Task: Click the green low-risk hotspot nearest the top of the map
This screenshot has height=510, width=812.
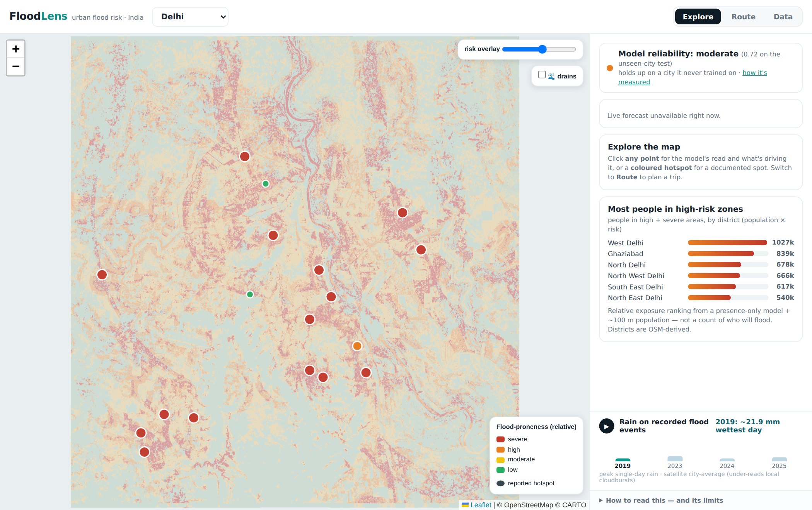Action: (x=266, y=184)
